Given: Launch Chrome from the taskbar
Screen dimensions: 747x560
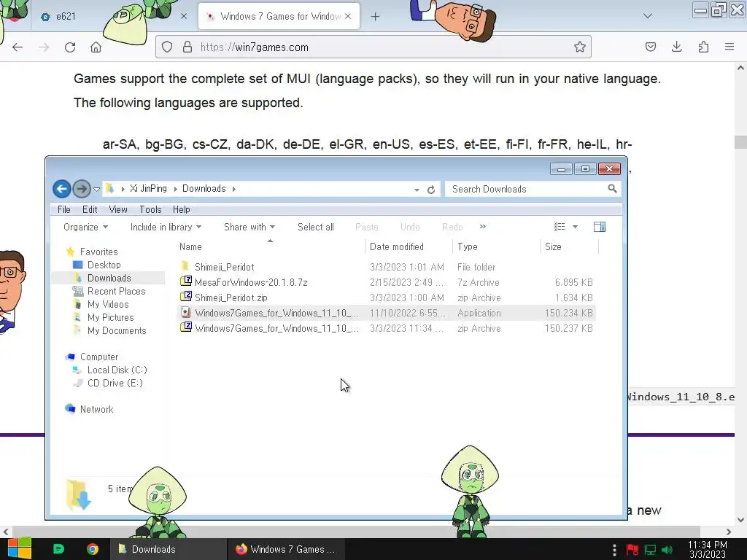Looking at the screenshot, I should 93,549.
